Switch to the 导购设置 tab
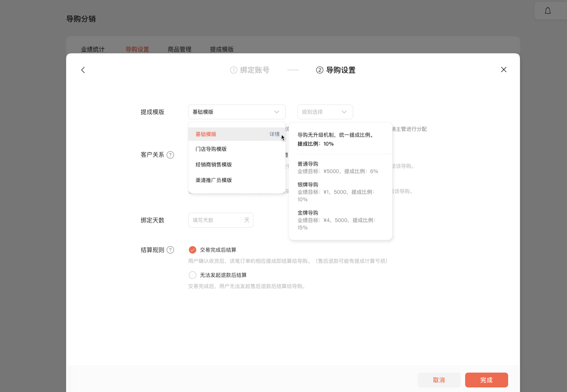This screenshot has height=392, width=567. pos(137,49)
